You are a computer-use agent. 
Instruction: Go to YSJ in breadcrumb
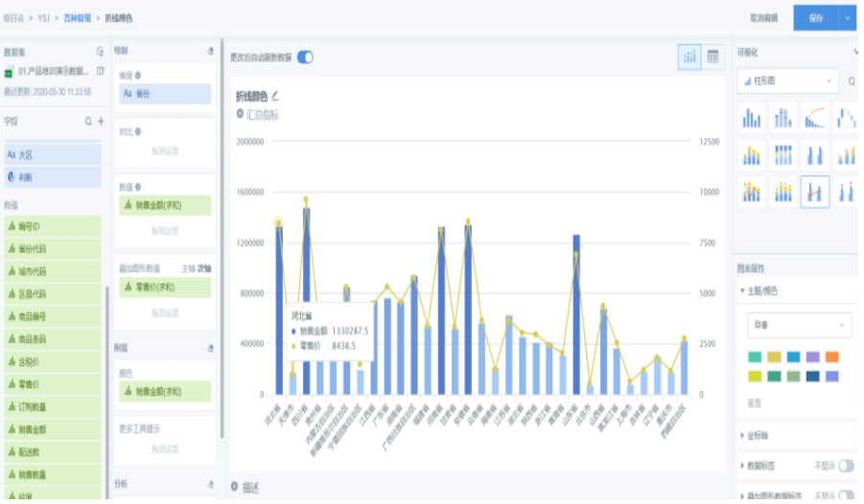43,18
